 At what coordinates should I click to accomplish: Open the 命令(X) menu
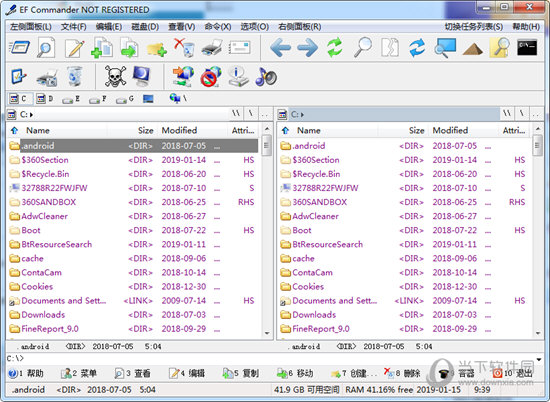click(218, 27)
